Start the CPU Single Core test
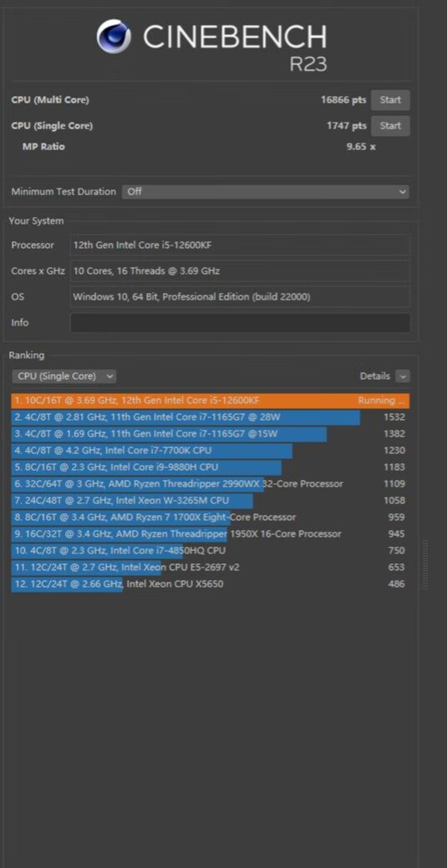The image size is (447, 868). pyautogui.click(x=390, y=126)
